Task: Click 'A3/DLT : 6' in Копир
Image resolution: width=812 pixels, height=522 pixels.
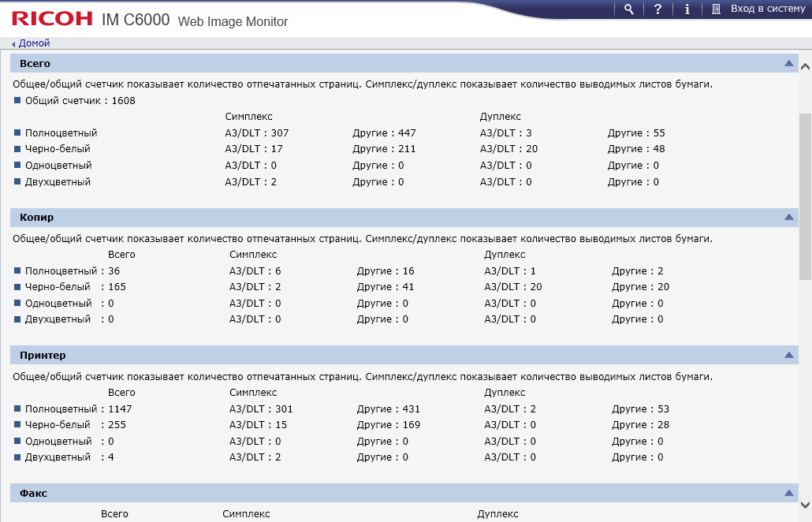Action: pos(255,270)
